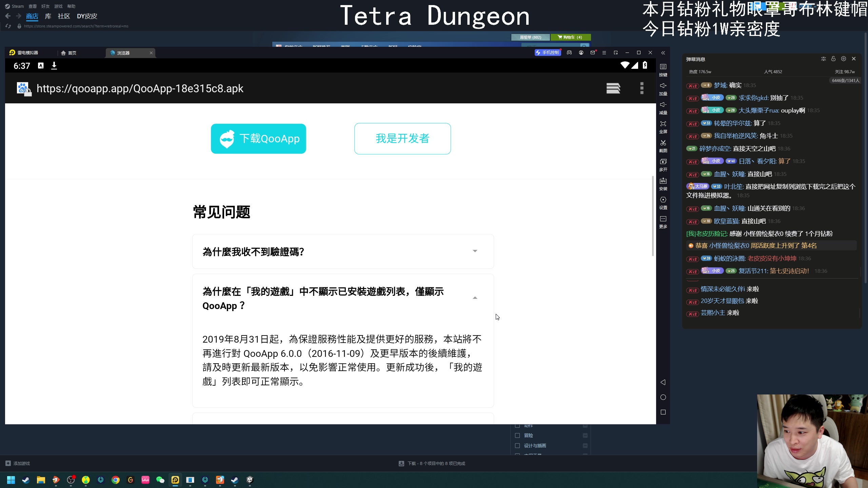Open the 查看 menu in Steam

tap(33, 6)
